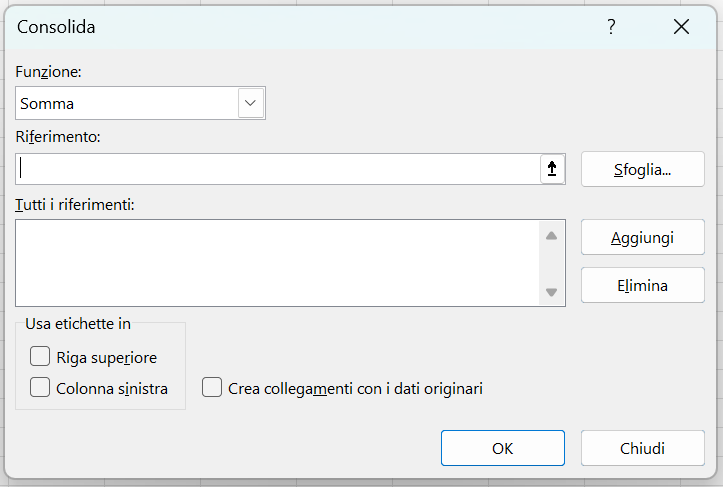Screen dimensions: 723x487
Task: Click the Aggiungi button
Action: [x=643, y=238]
